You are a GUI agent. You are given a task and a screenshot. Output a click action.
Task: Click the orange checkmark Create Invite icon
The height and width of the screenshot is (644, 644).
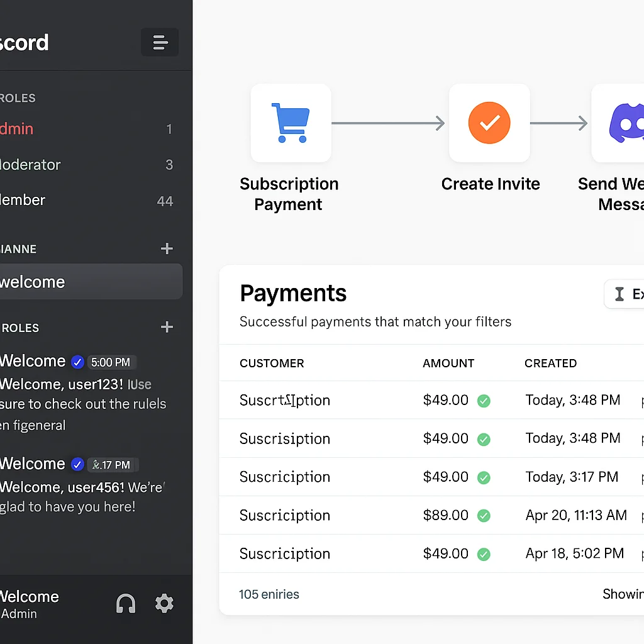click(x=489, y=123)
